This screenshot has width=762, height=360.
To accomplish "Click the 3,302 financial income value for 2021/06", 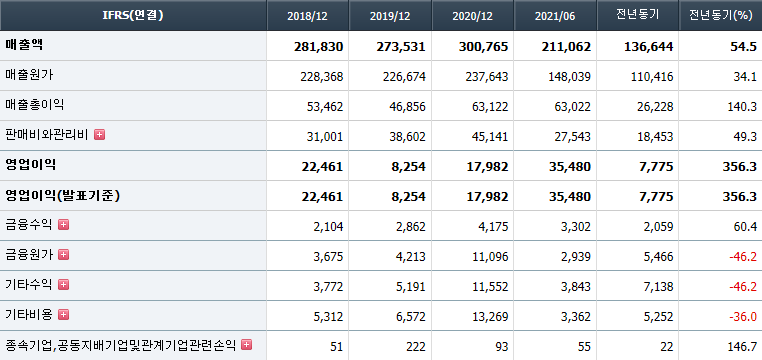I will click(x=576, y=226).
